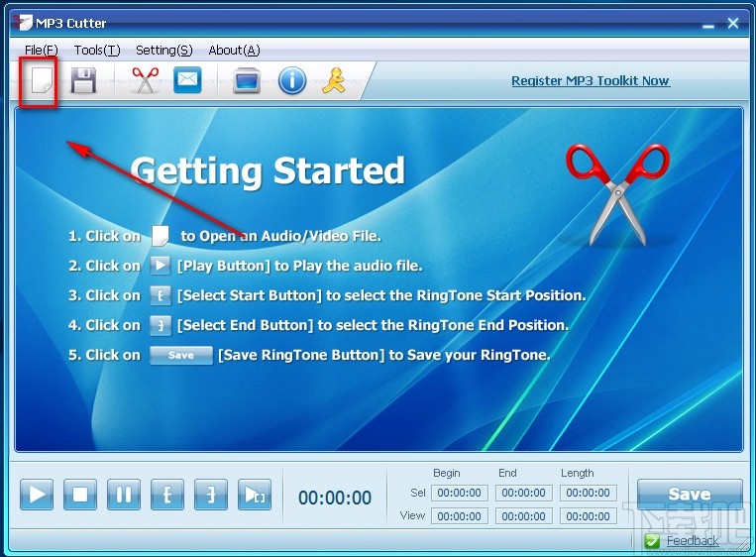The height and width of the screenshot is (557, 756).
Task: Click the 00:00:00 current time display
Action: (x=335, y=498)
